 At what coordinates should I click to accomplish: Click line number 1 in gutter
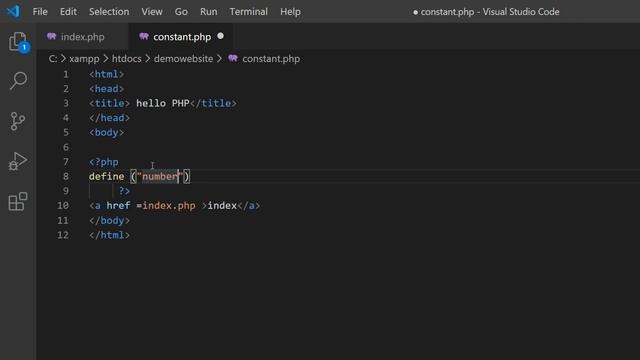pyautogui.click(x=66, y=74)
